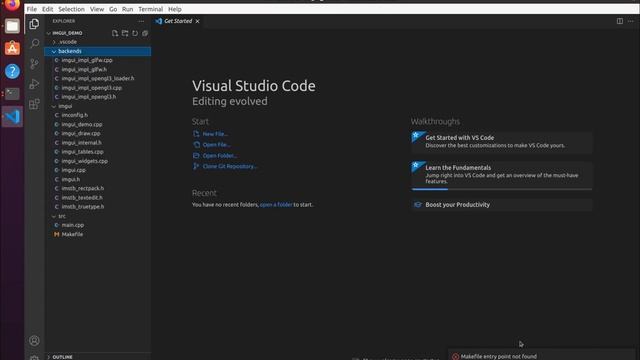Open the Get Started with VS Code walkthrough
The height and width of the screenshot is (360, 640).
coord(502,142)
